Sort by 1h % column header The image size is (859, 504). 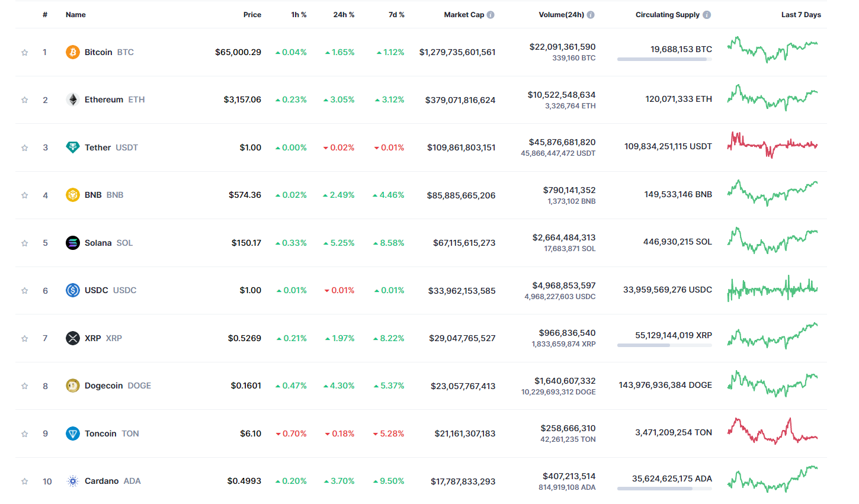coord(299,15)
